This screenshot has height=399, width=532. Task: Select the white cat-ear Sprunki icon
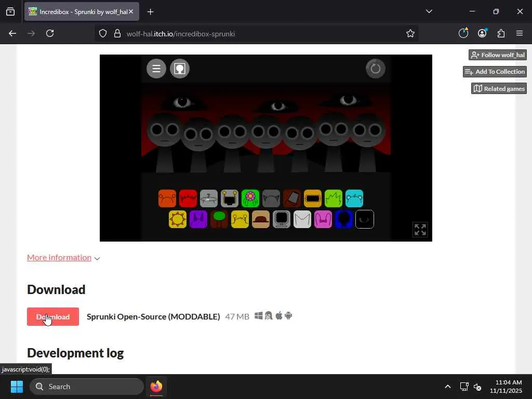[302, 219]
